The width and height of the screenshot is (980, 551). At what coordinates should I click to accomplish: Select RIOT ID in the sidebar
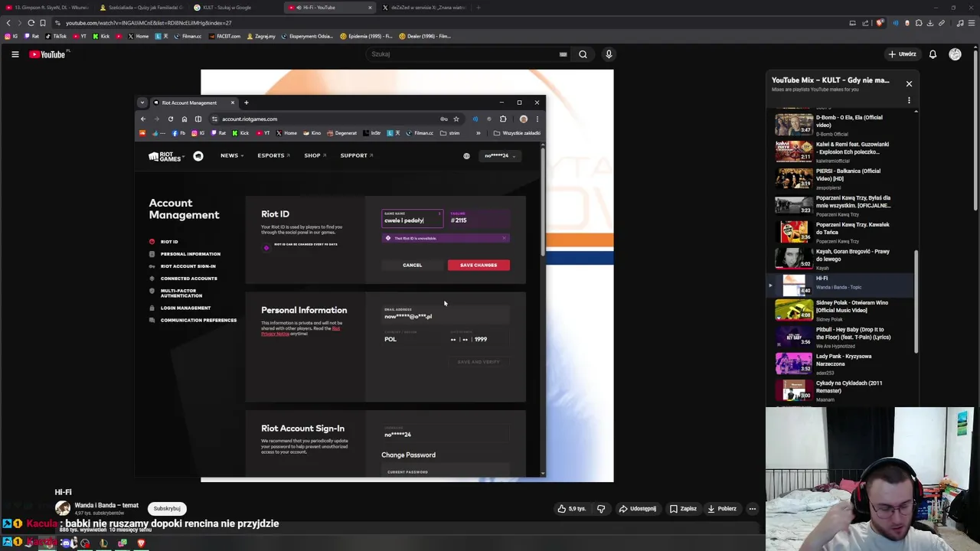tap(169, 242)
